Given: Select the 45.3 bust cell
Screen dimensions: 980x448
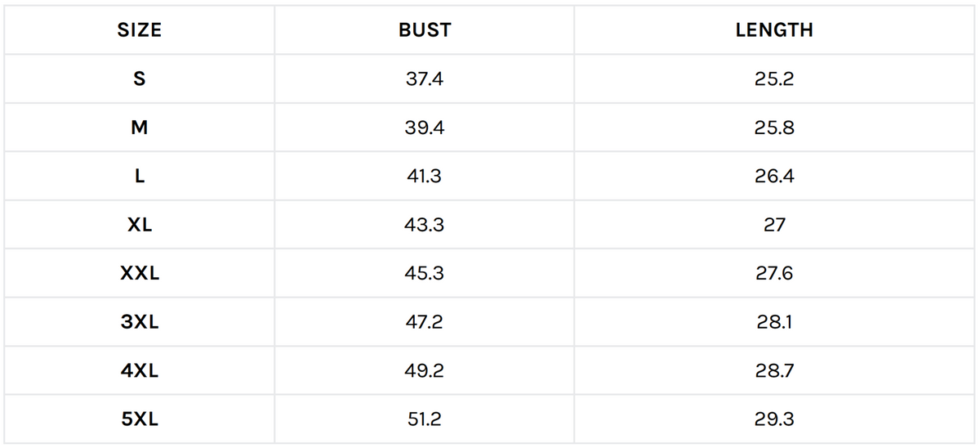Looking at the screenshot, I should [425, 274].
